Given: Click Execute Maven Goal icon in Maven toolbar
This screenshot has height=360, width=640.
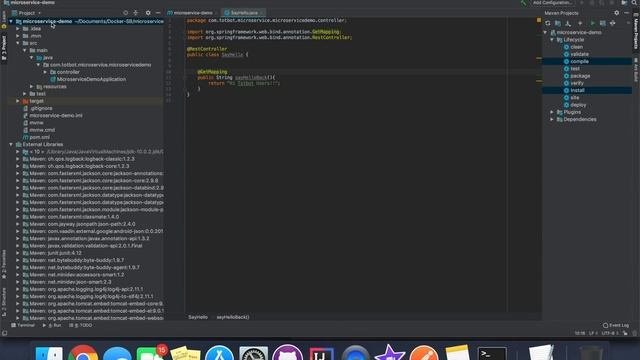Looking at the screenshot, I should [x=603, y=23].
